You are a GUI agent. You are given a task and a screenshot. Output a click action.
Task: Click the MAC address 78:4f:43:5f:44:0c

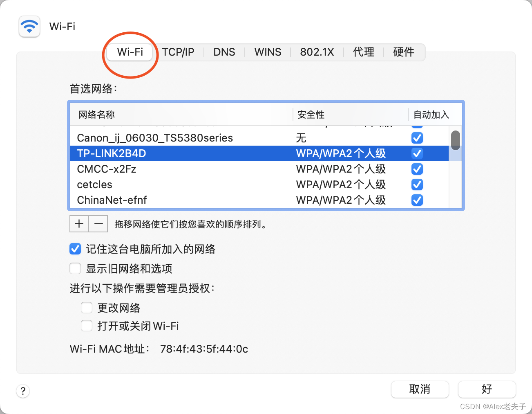tap(204, 349)
